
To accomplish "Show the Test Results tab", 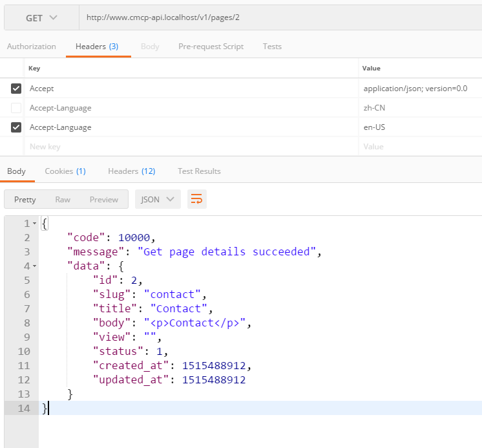I will [x=199, y=171].
